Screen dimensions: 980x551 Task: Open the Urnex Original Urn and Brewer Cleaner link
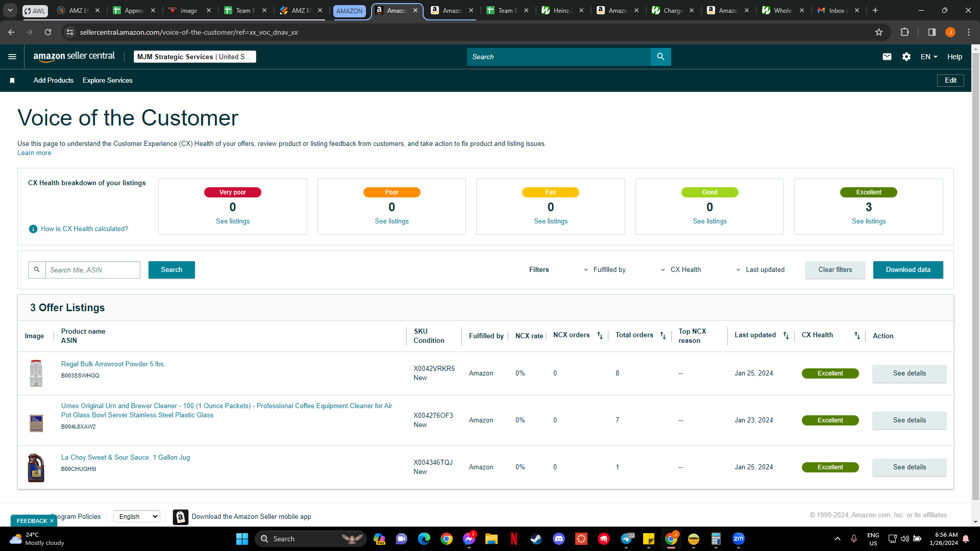(227, 411)
